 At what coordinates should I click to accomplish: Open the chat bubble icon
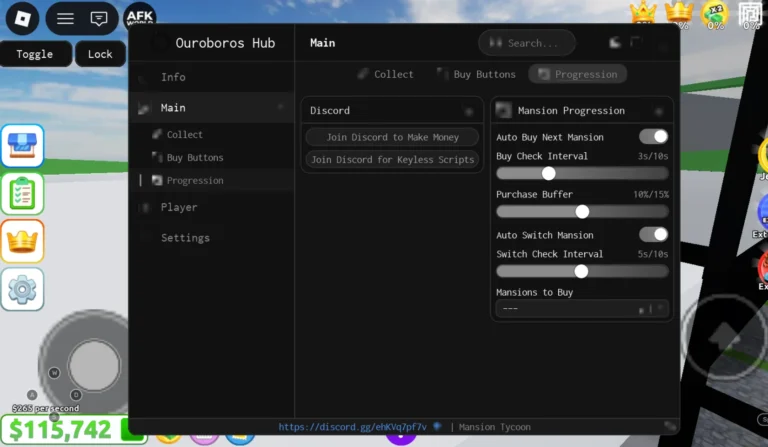point(99,19)
